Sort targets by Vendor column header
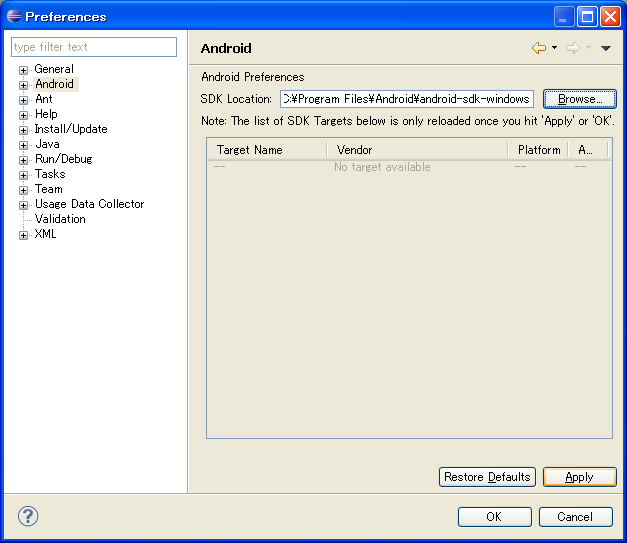This screenshot has width=627, height=543. coord(415,150)
